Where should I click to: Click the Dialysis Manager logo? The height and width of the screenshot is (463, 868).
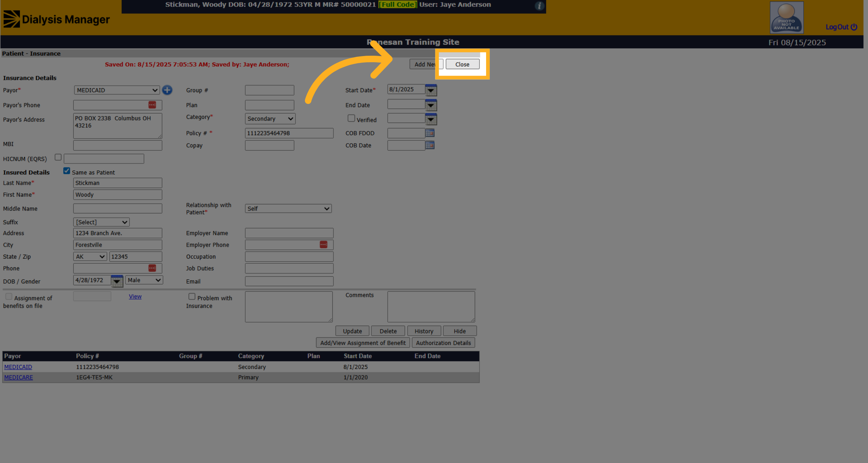56,19
